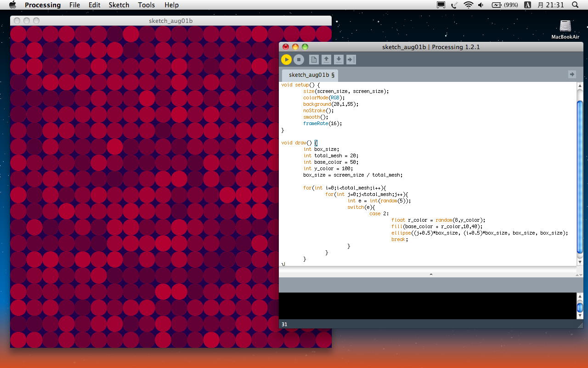588x368 pixels.
Task: Select the sketch_aug01b tab
Action: (311, 75)
